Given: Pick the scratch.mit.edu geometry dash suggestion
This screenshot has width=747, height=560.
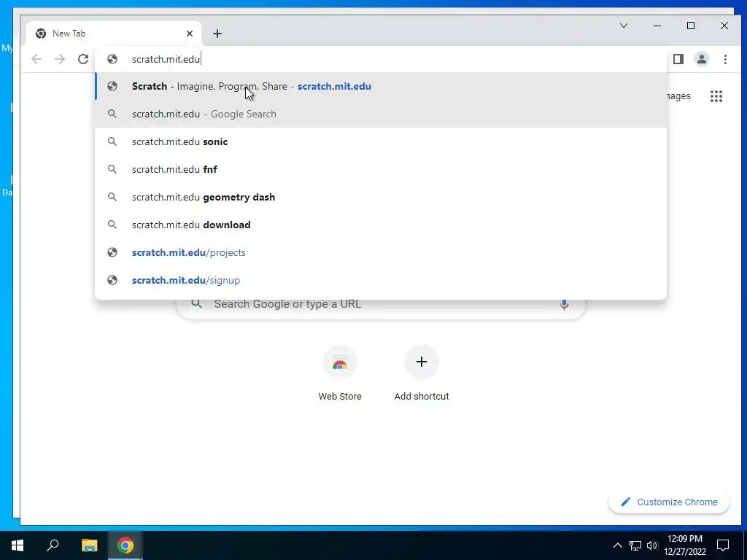Looking at the screenshot, I should (381, 197).
